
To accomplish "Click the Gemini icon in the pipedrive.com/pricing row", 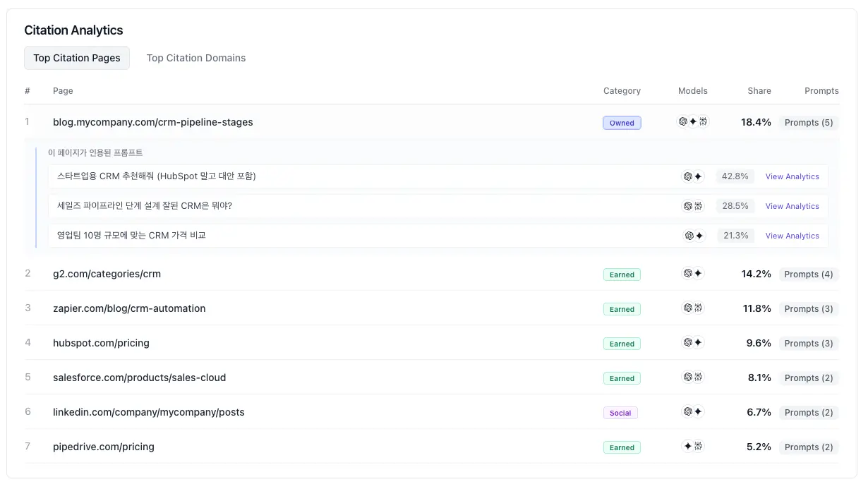I will tap(687, 446).
